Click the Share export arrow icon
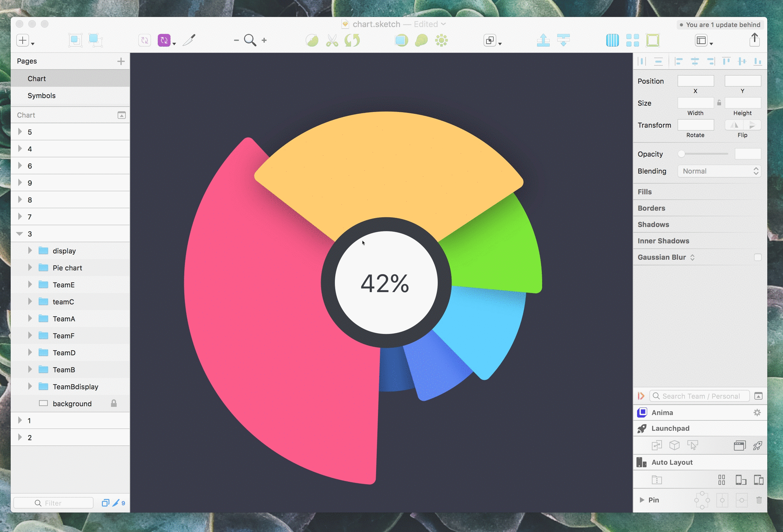This screenshot has height=532, width=783. [754, 40]
